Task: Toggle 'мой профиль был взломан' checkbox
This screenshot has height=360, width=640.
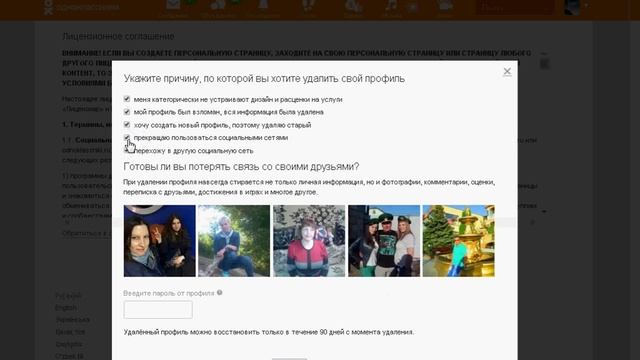Action: coord(127,111)
